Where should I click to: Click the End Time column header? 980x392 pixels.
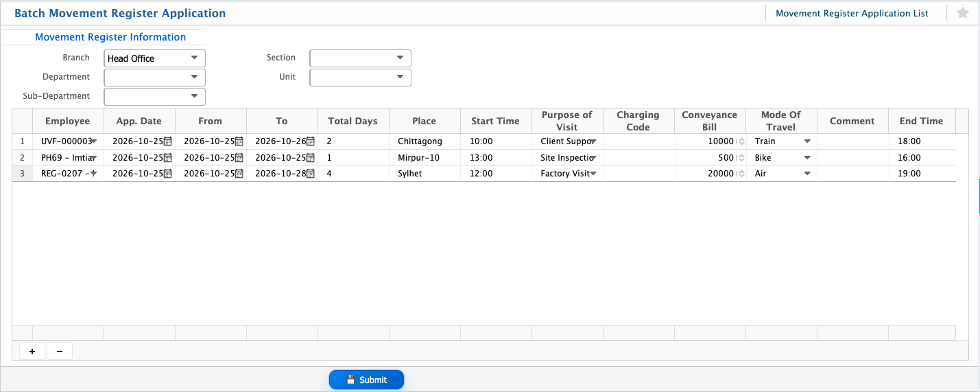(922, 121)
